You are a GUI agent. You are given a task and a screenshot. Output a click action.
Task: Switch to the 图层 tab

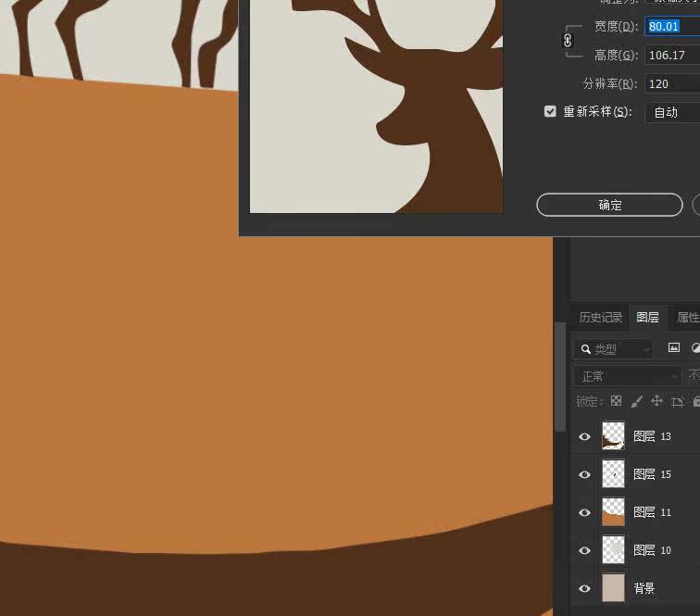point(647,317)
